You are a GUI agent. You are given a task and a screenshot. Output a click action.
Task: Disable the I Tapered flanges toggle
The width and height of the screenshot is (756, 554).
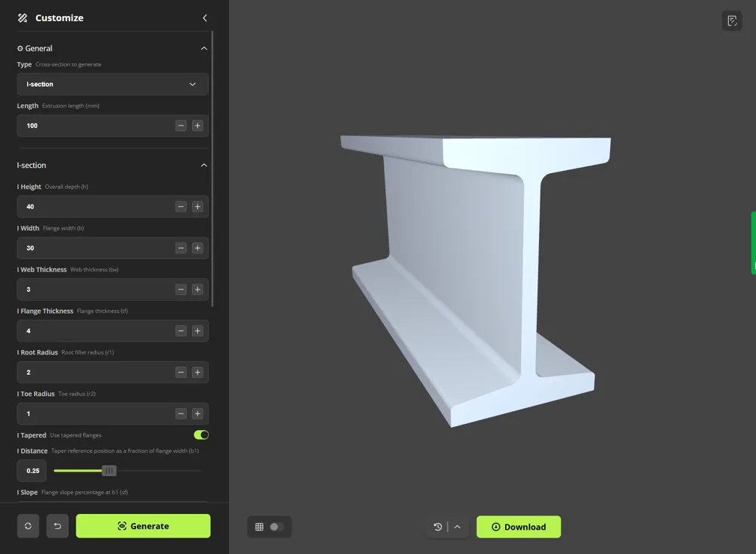[x=200, y=435]
